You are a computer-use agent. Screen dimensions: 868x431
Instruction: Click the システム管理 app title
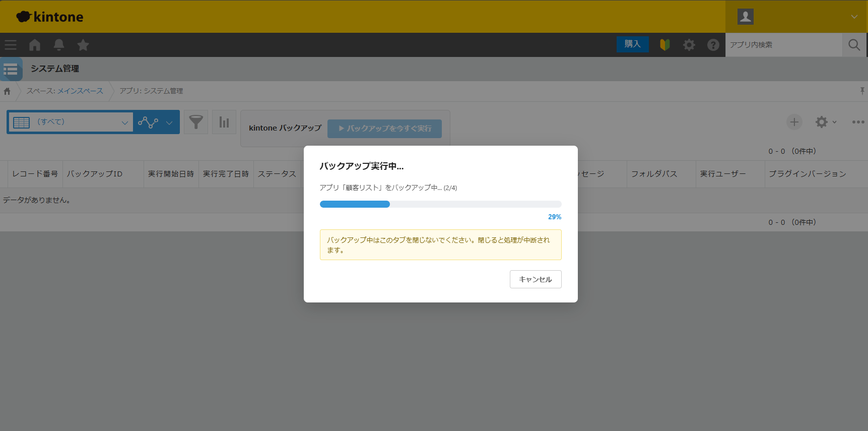coord(55,69)
